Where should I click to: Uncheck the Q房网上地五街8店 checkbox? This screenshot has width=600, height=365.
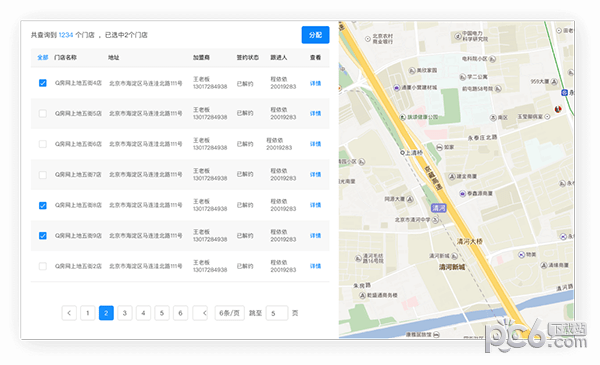pyautogui.click(x=43, y=205)
